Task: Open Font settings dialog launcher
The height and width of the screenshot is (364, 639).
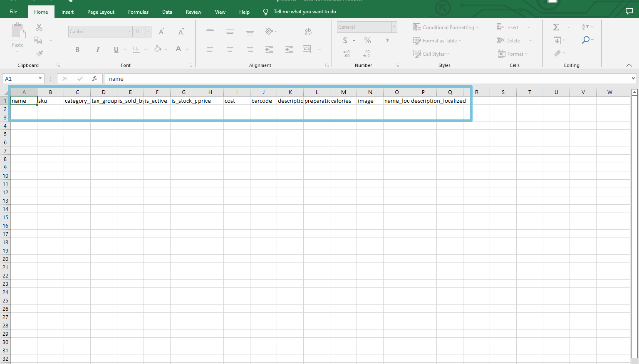Action: [x=191, y=65]
